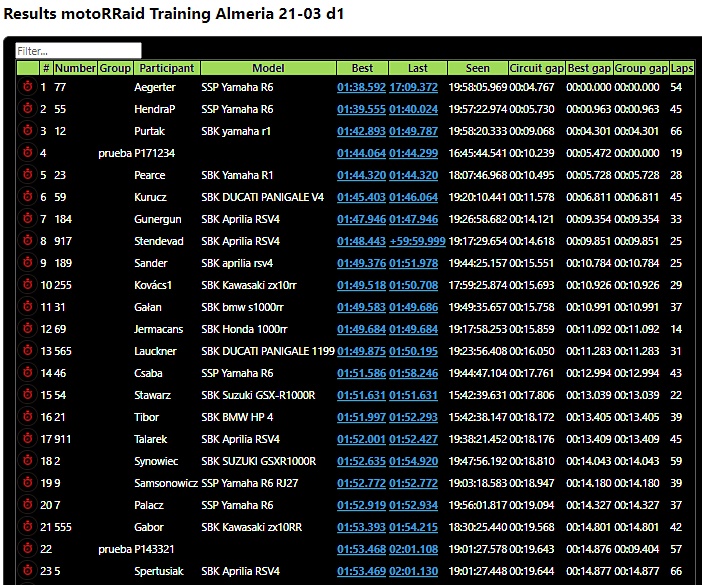Open Stendevad's last lap link +59:59.999
Viewport: 702px width, 585px height.
tap(413, 241)
